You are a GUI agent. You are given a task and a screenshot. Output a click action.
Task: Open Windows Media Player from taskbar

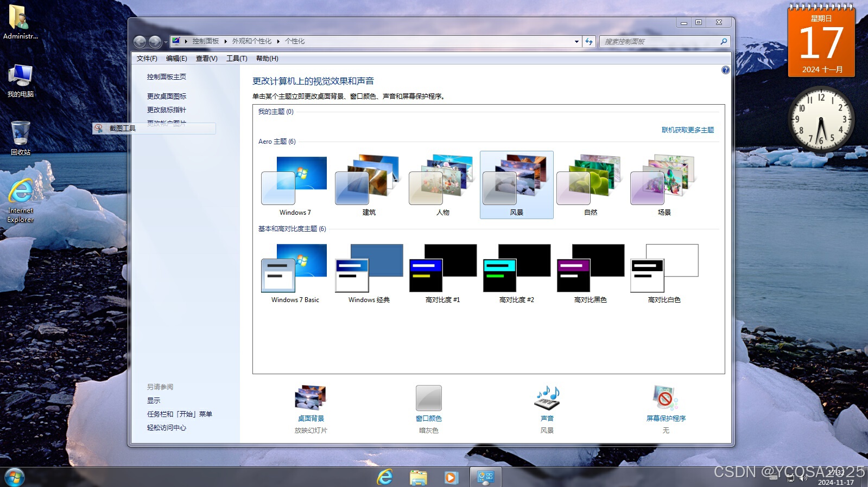(x=451, y=477)
